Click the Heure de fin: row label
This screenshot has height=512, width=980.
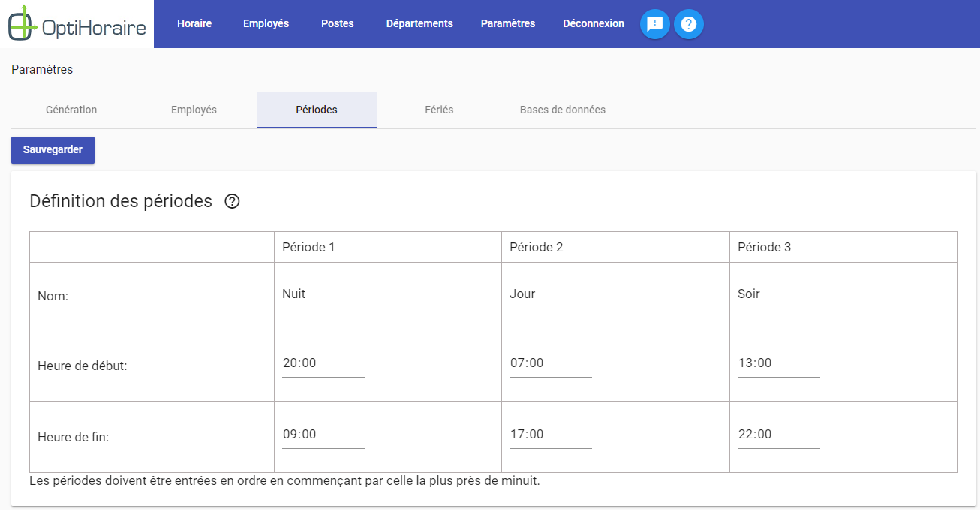point(73,437)
